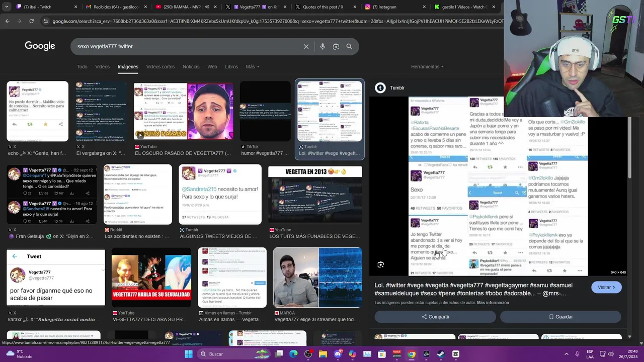
Task: Launch Microsoft Edge from taskbar
Action: [293, 354]
